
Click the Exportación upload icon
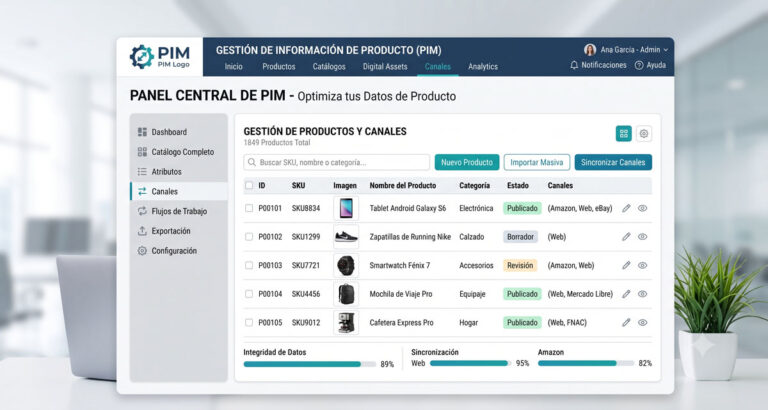142,231
